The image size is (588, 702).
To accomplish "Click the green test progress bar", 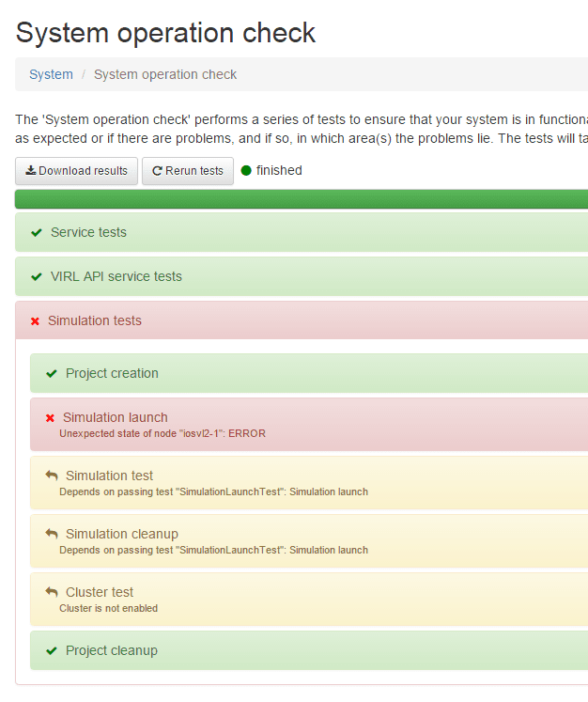I will [x=302, y=199].
